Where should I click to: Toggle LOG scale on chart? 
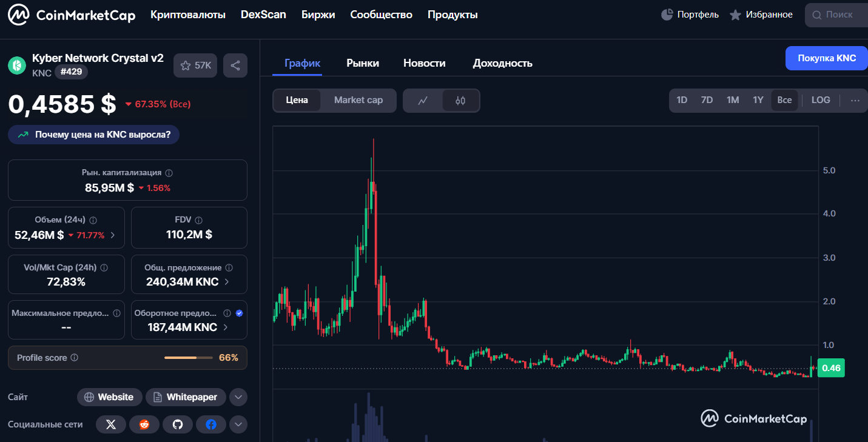click(x=821, y=100)
